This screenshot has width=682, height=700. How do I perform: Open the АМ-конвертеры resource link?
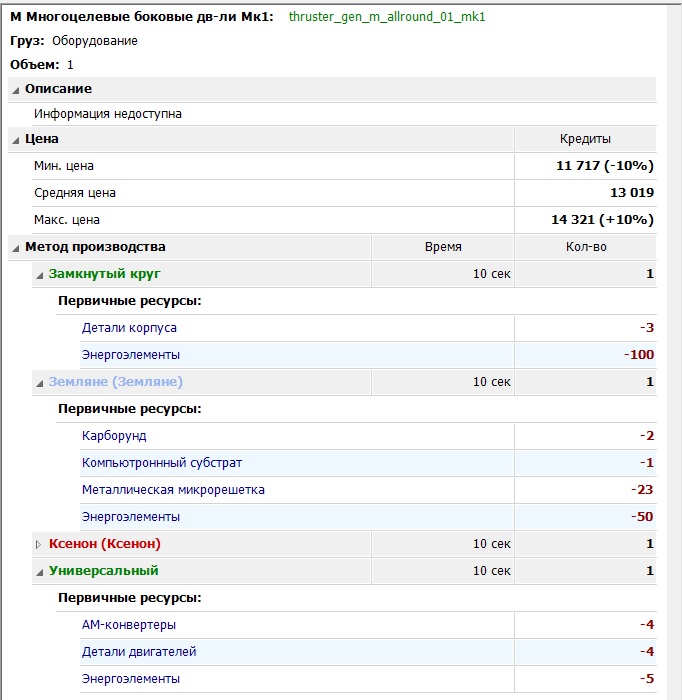tap(129, 625)
